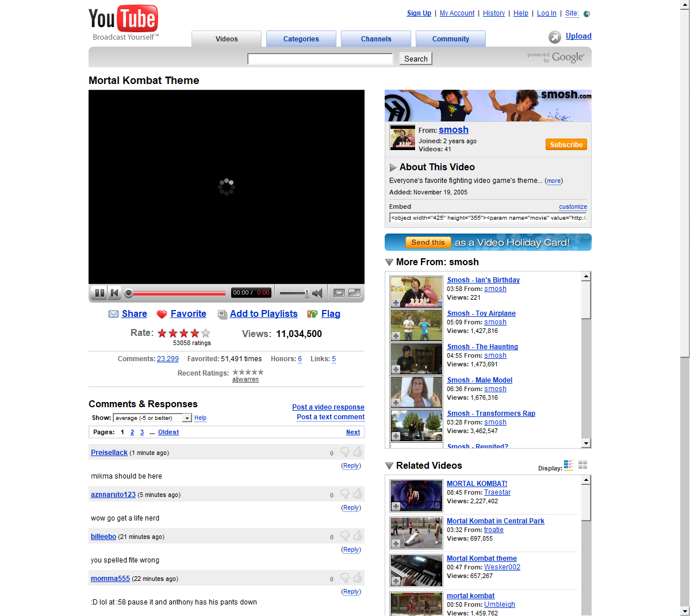
Task: Switch Related Videos to list display
Action: (569, 465)
